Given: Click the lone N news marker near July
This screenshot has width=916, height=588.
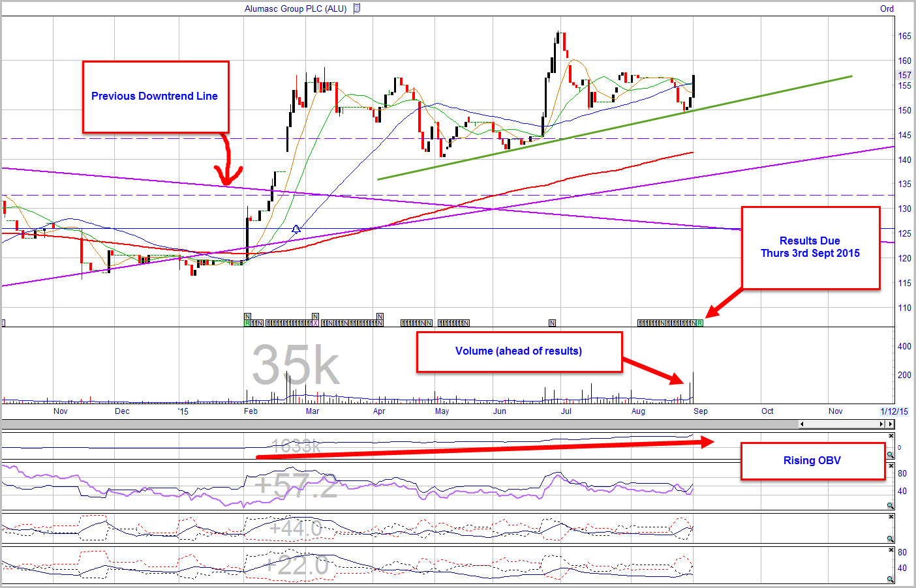Looking at the screenshot, I should pyautogui.click(x=552, y=323).
